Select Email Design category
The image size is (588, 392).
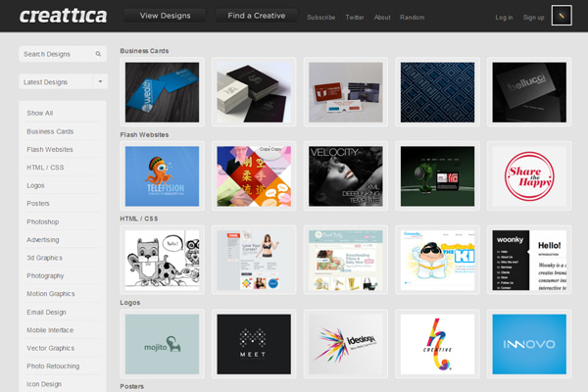pos(46,312)
